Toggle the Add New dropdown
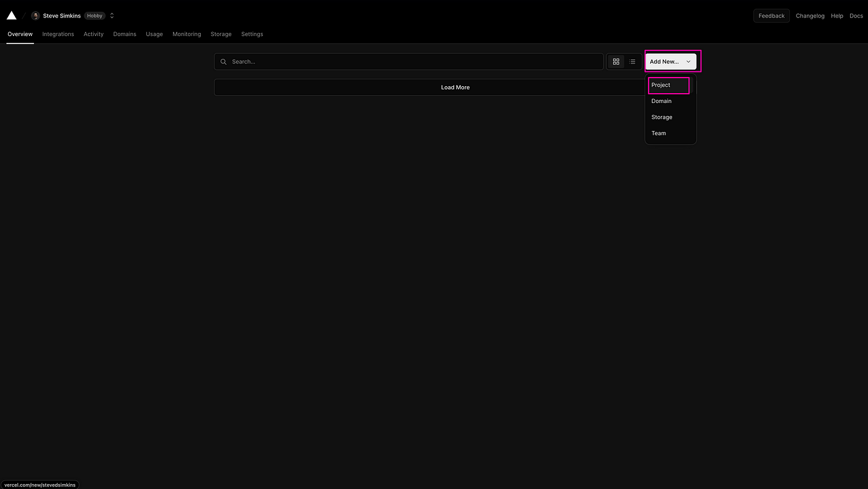The width and height of the screenshot is (868, 489). [x=671, y=61]
